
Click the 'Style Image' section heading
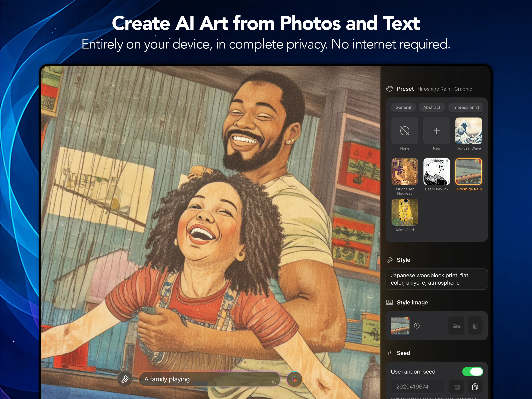[412, 303]
